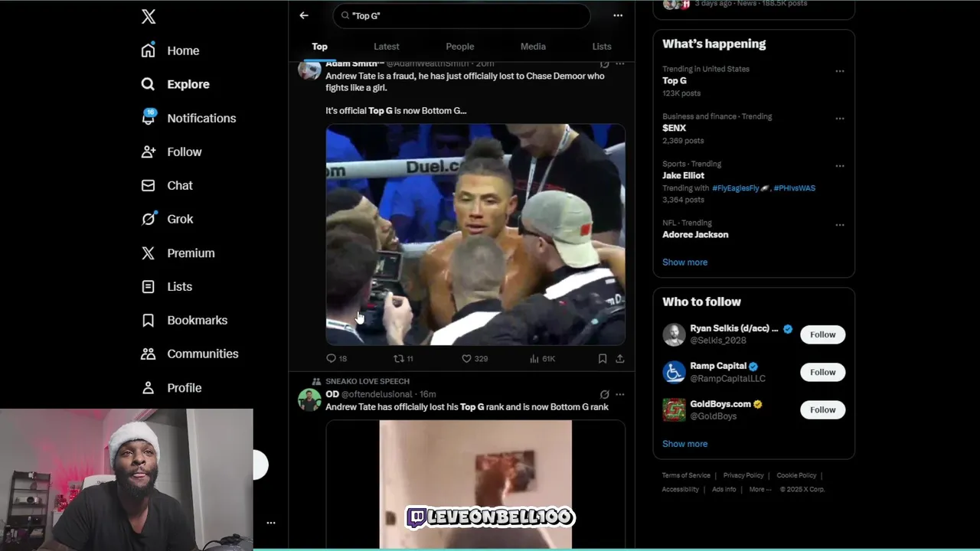Open SNEAKO LOVE SPEECH community link
Viewport: 980px width, 551px height.
point(367,381)
